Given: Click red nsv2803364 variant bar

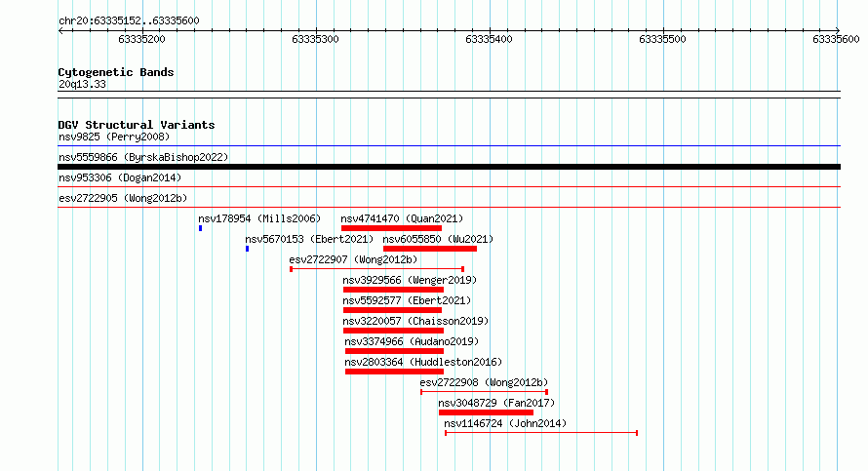Looking at the screenshot, I should coord(394,372).
